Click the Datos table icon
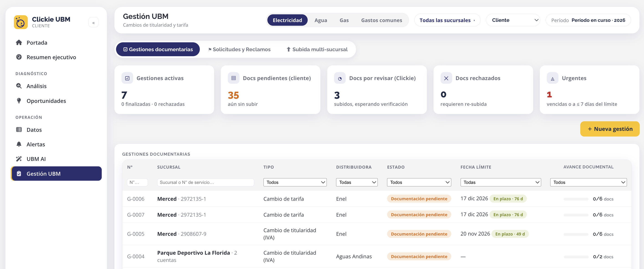Screen dimensions: 644x269 click(19, 129)
